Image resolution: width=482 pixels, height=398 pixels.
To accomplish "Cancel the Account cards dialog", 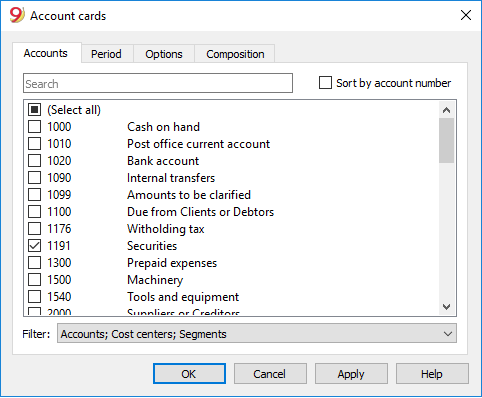I will pyautogui.click(x=270, y=374).
